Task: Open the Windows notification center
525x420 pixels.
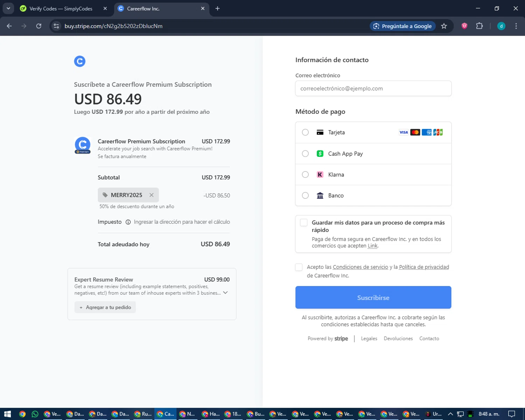Action: 512,414
